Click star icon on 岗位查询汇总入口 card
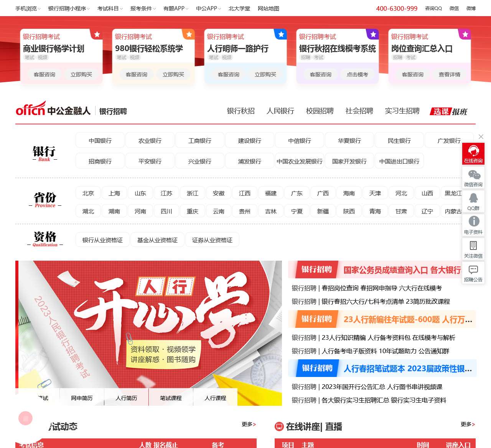 click(465, 35)
